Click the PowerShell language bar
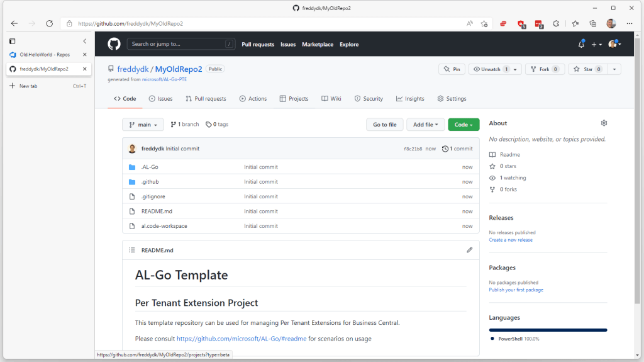This screenshot has height=362, width=644. [x=548, y=330]
